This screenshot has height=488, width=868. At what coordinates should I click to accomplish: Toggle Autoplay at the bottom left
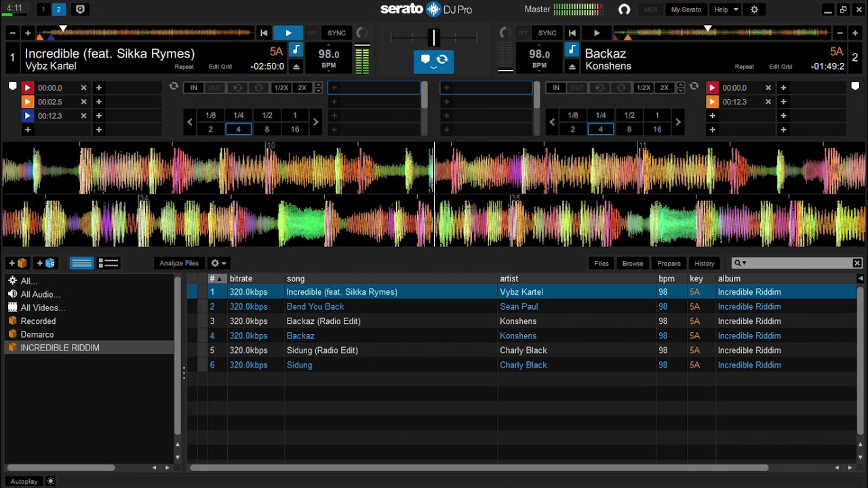coord(24,481)
